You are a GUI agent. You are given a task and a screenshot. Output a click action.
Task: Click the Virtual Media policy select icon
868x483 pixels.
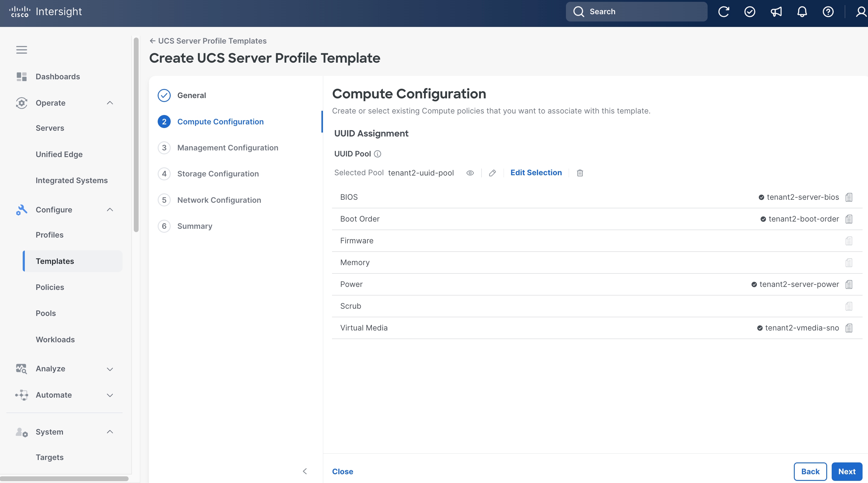click(x=849, y=328)
